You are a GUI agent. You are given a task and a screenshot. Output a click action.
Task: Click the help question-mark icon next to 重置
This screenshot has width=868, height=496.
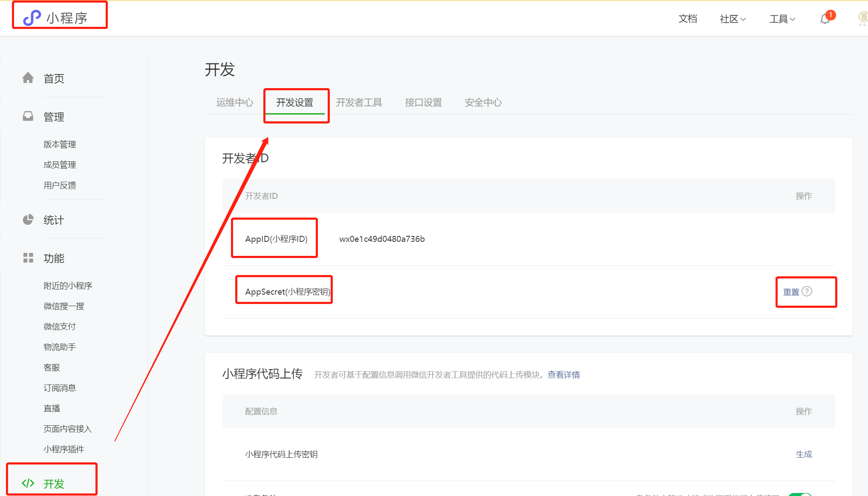pos(807,291)
